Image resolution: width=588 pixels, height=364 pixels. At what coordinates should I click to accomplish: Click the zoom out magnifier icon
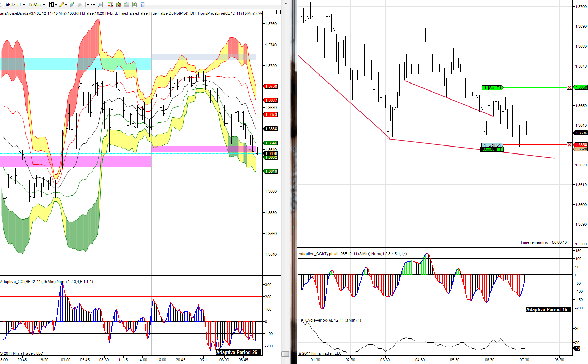point(80,5)
